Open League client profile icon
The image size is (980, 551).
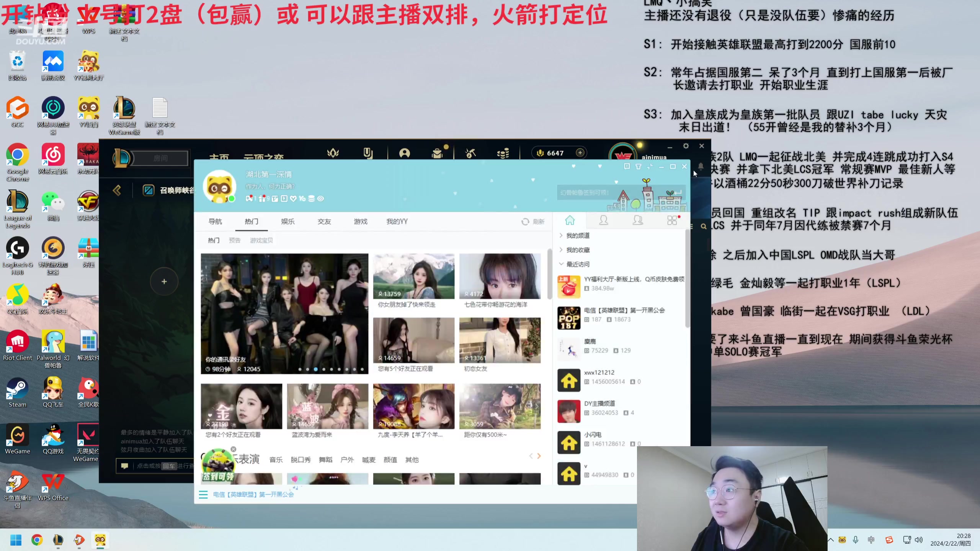pyautogui.click(x=405, y=153)
